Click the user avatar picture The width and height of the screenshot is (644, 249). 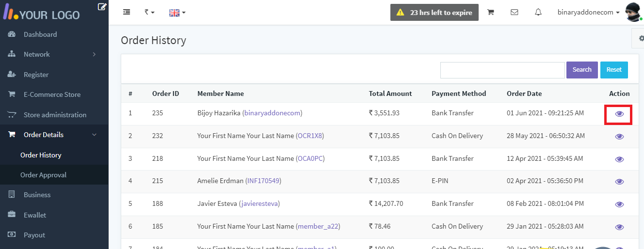pos(634,12)
